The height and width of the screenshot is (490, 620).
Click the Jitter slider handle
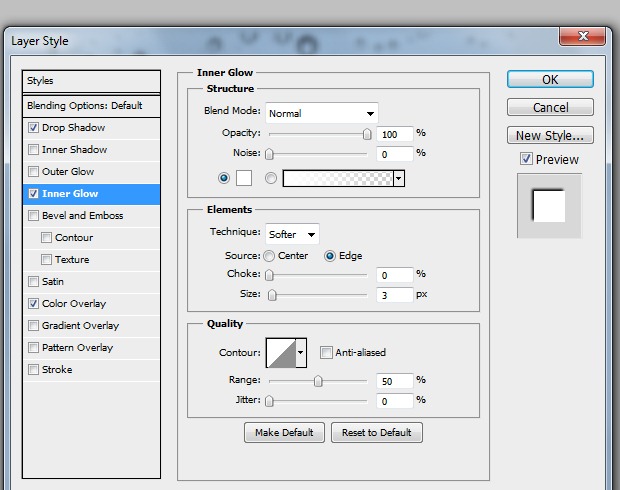(269, 401)
